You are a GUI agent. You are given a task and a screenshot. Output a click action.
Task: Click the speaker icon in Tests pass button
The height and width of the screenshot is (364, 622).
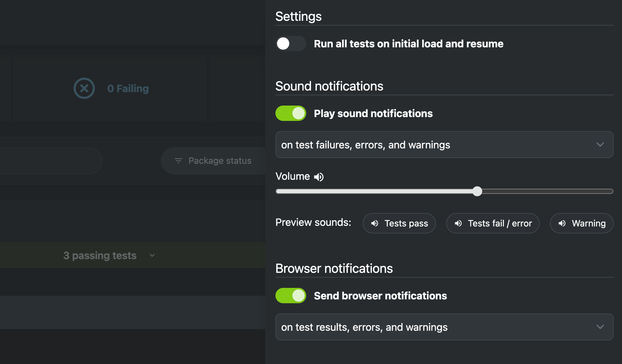click(374, 223)
